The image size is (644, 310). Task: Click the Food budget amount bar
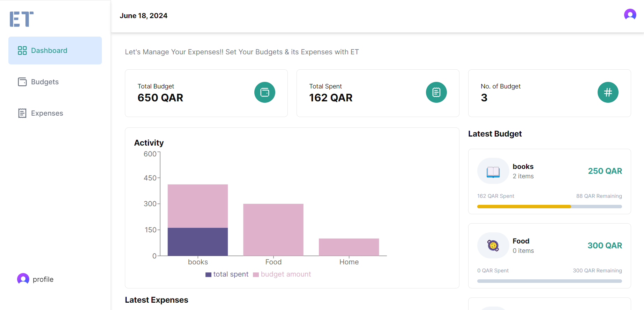(x=273, y=230)
